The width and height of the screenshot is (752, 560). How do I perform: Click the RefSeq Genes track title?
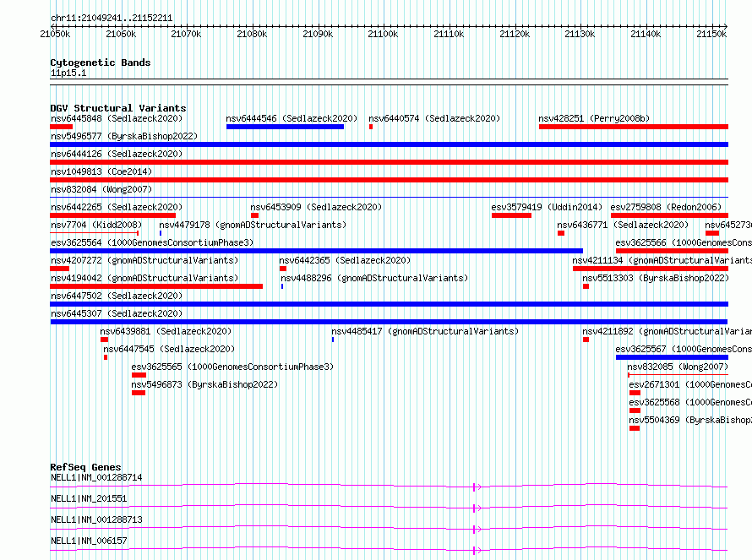click(86, 467)
